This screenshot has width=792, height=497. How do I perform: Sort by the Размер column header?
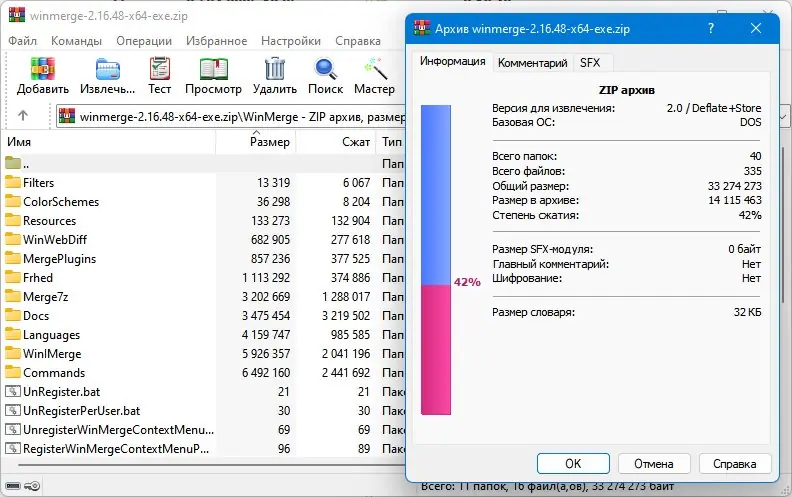(256, 142)
